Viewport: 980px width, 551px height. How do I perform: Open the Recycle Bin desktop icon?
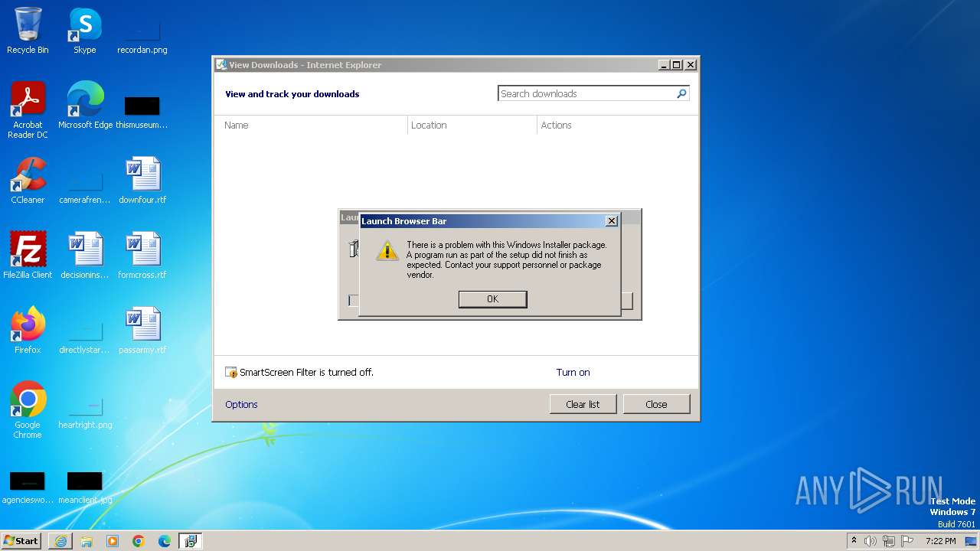(28, 31)
